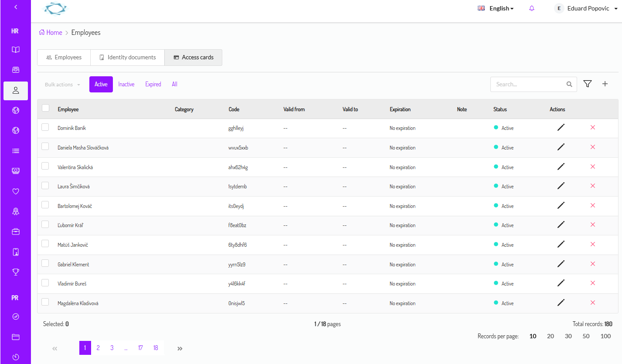Image resolution: width=622 pixels, height=364 pixels.
Task: Select the person (employees) sidebar icon
Action: [16, 91]
